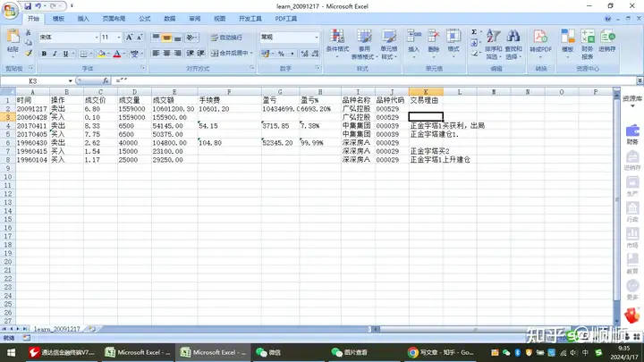Toggle middle vertical alignment

tap(166, 38)
